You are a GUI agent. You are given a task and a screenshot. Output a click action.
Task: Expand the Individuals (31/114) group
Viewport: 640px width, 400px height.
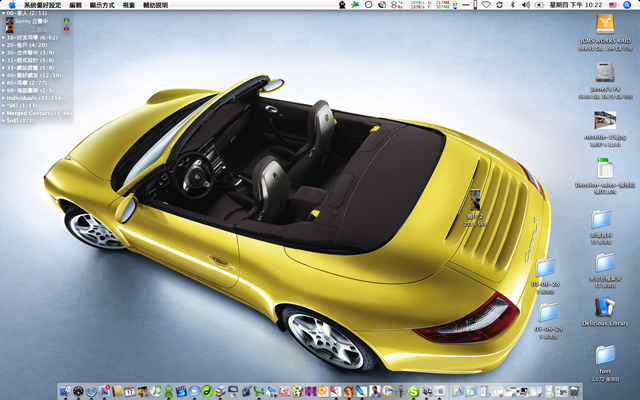pos(3,98)
